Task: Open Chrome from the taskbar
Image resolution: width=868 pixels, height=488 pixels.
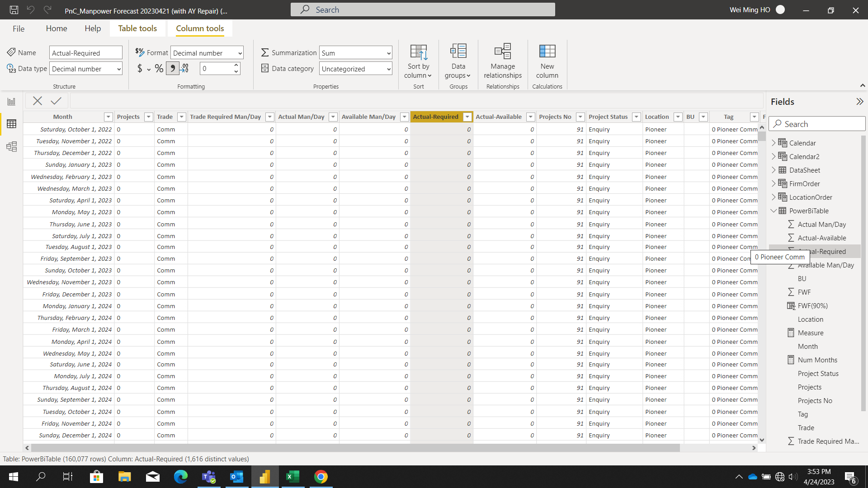Action: (321, 477)
